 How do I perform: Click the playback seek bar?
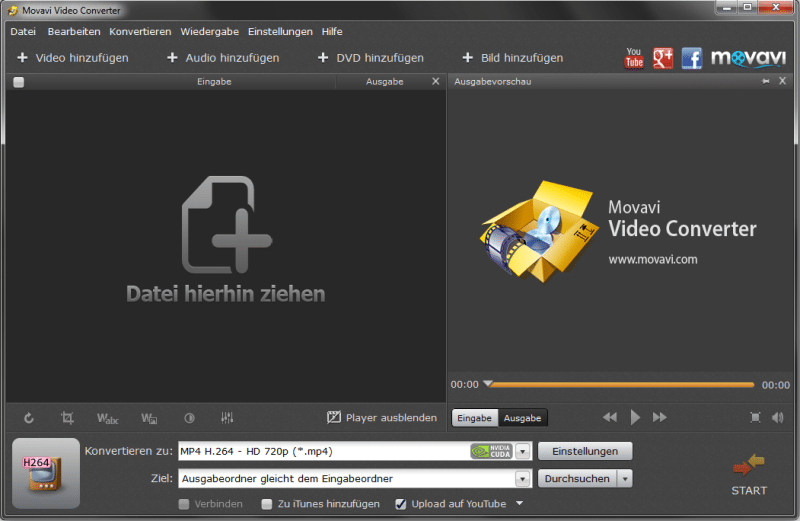point(620,384)
